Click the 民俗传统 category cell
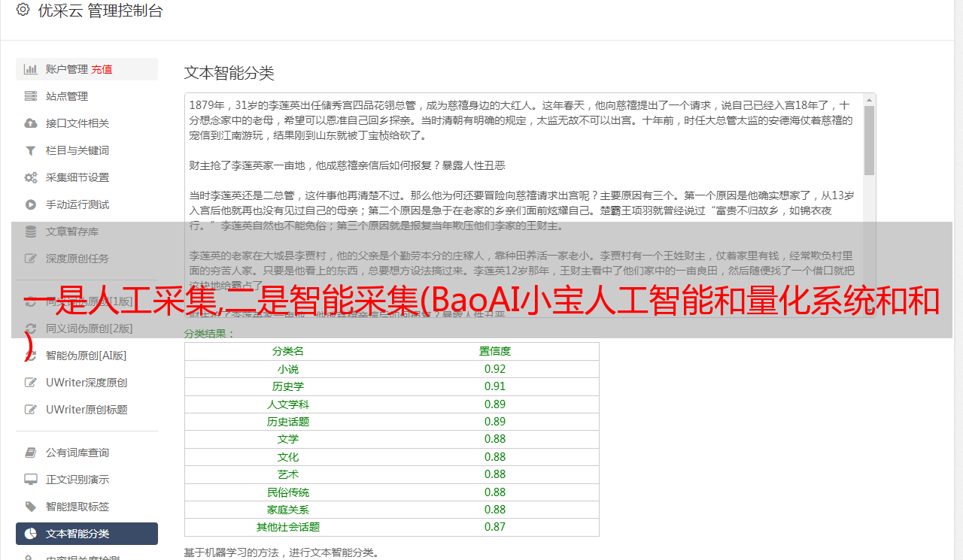The height and width of the screenshot is (560, 963). pyautogui.click(x=288, y=492)
